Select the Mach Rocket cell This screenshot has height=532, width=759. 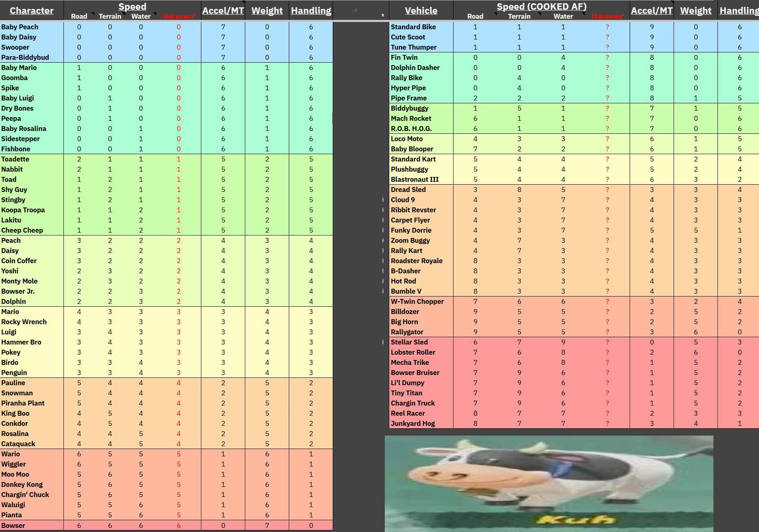pos(421,118)
